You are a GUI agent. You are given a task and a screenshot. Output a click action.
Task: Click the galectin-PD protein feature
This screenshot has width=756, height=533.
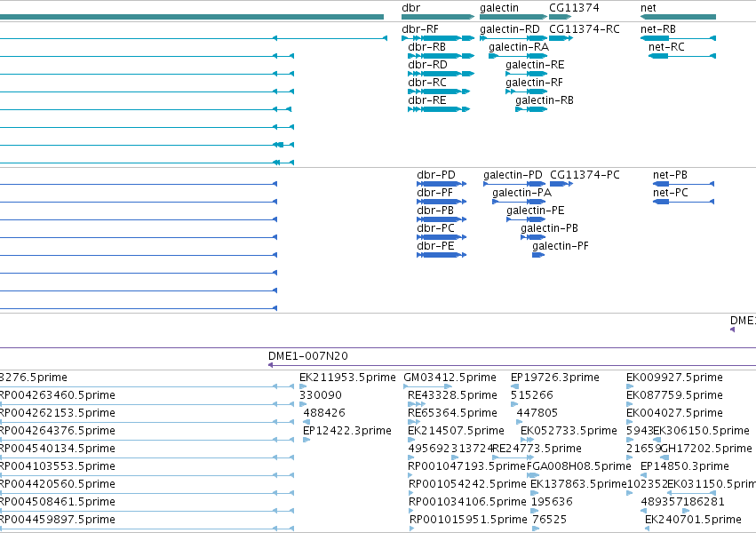(x=514, y=184)
